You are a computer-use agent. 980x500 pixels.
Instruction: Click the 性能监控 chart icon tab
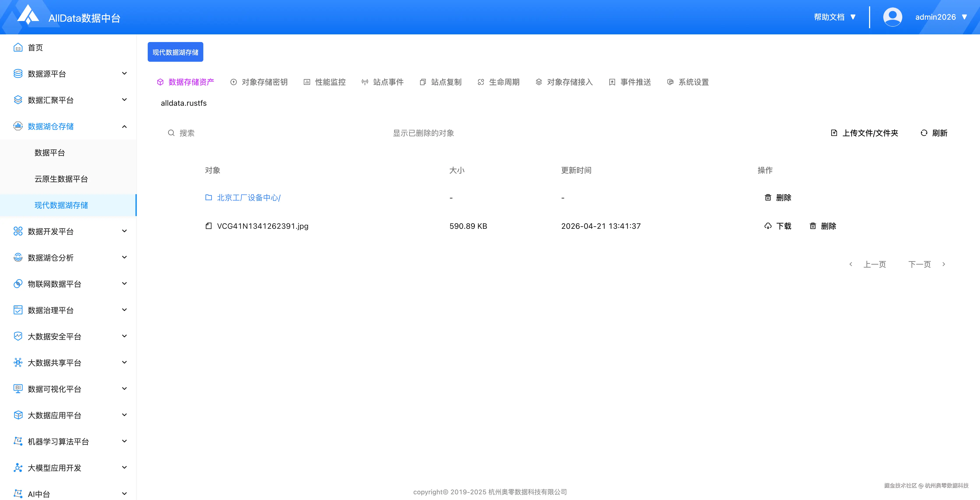click(307, 82)
